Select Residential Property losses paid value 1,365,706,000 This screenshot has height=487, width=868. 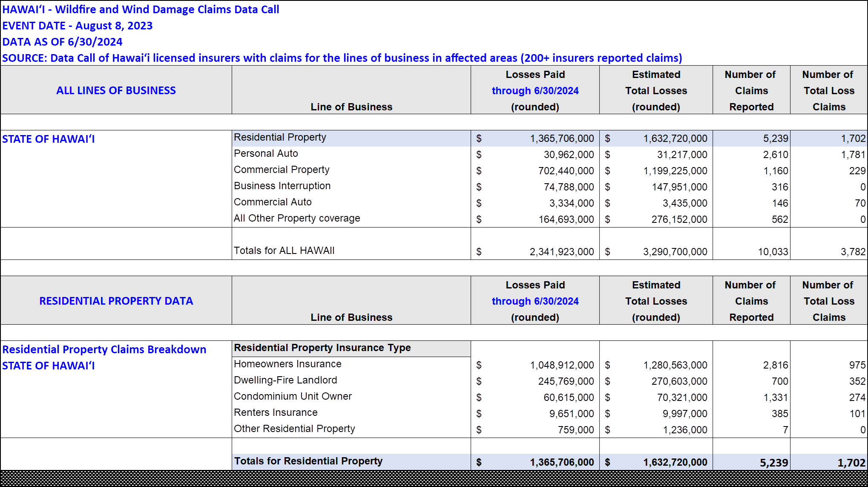561,138
